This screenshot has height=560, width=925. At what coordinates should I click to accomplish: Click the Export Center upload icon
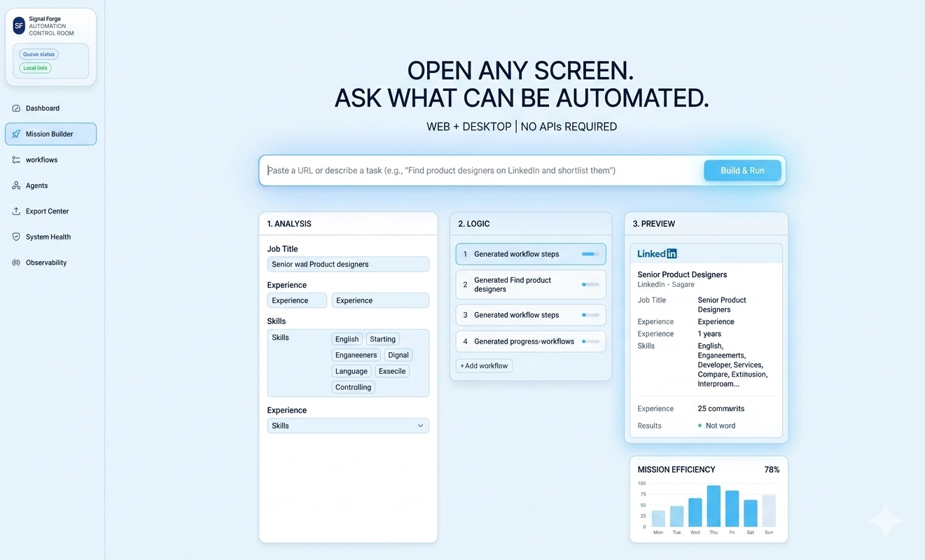point(16,211)
